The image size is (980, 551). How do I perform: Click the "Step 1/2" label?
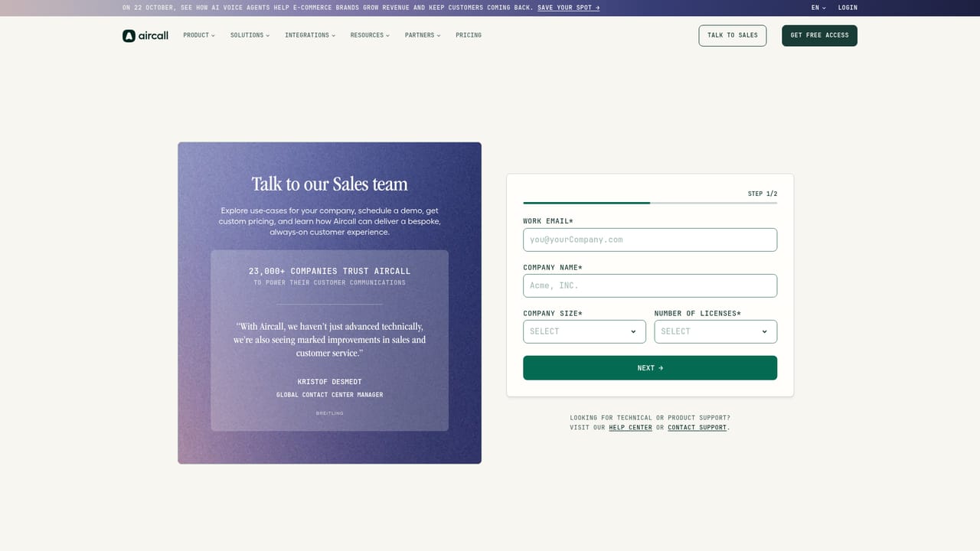(763, 194)
